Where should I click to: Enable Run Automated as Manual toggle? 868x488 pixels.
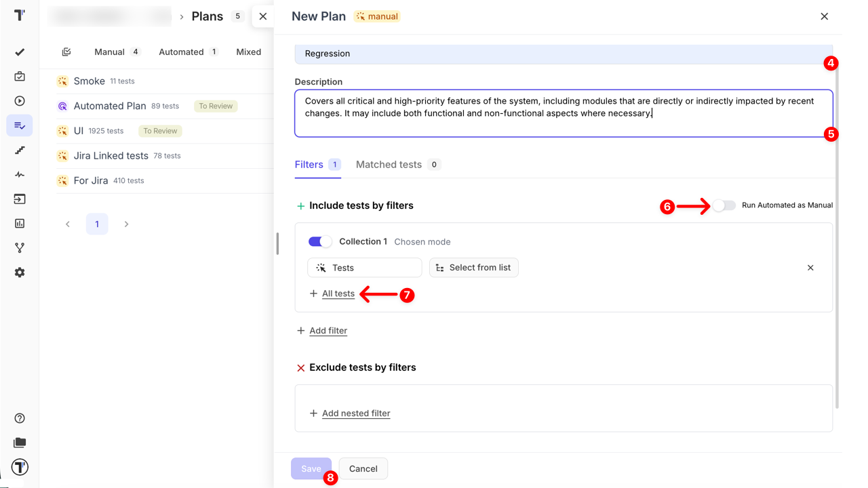[724, 205]
